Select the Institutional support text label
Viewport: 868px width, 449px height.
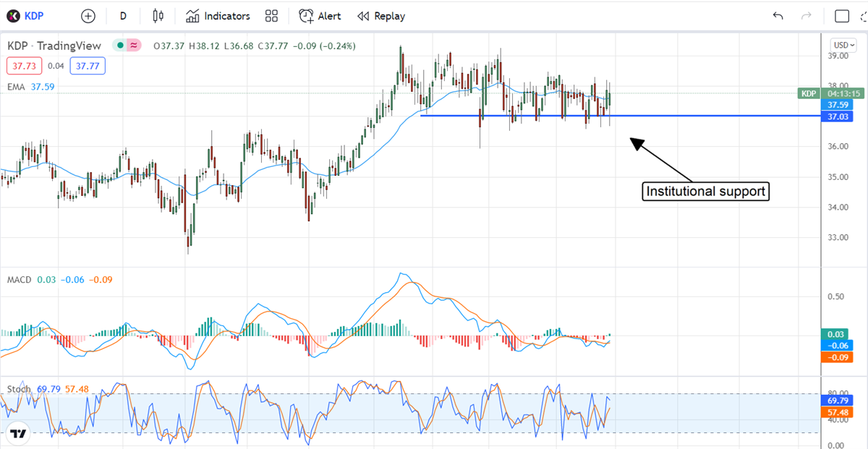point(706,192)
